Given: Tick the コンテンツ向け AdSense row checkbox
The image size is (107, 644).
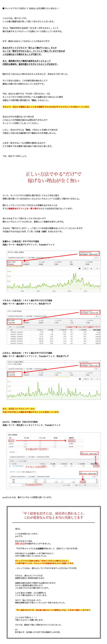Looking at the screenshot, I should 10,466.
